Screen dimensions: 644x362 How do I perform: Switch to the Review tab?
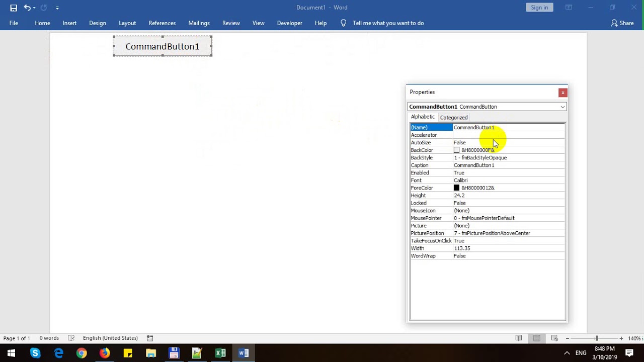(x=231, y=23)
